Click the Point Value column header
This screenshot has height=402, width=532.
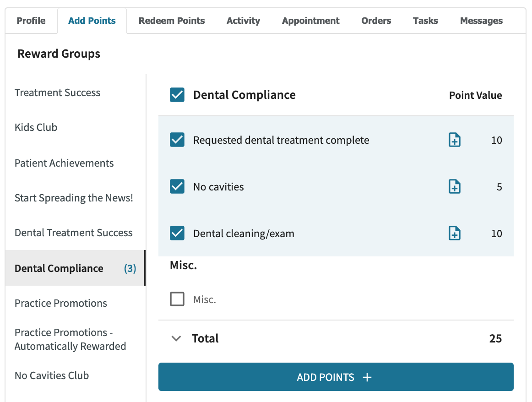coord(475,95)
